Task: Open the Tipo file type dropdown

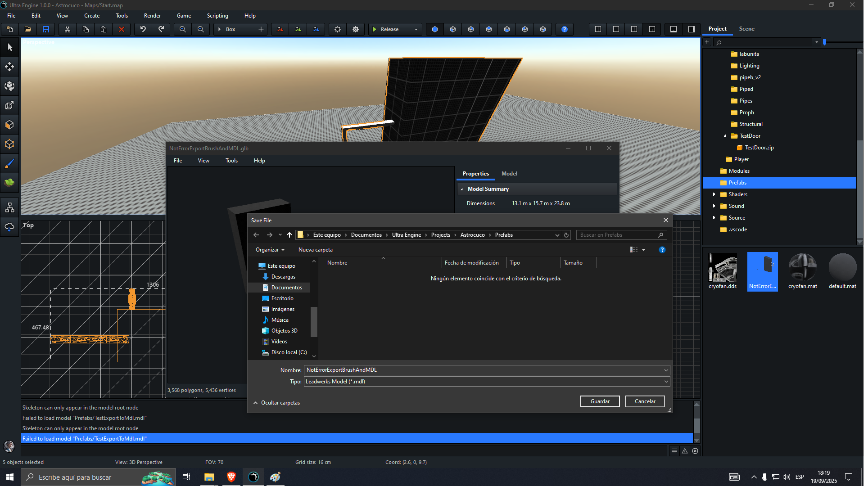Action: 666,382
